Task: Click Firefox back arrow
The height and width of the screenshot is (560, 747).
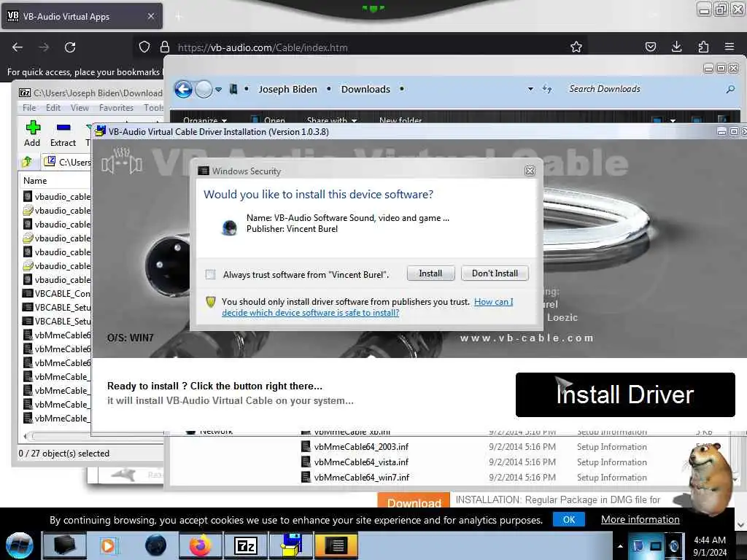Action: tap(18, 47)
